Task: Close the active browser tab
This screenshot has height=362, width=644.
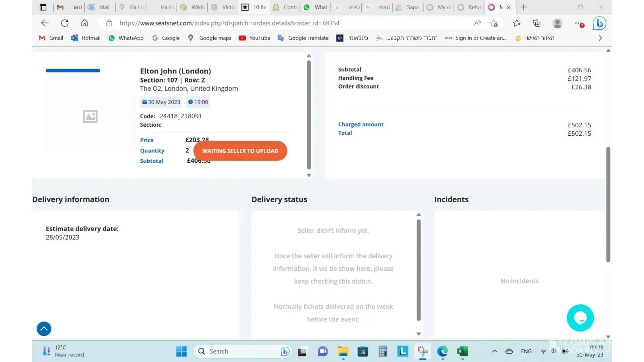Action: coord(509,7)
